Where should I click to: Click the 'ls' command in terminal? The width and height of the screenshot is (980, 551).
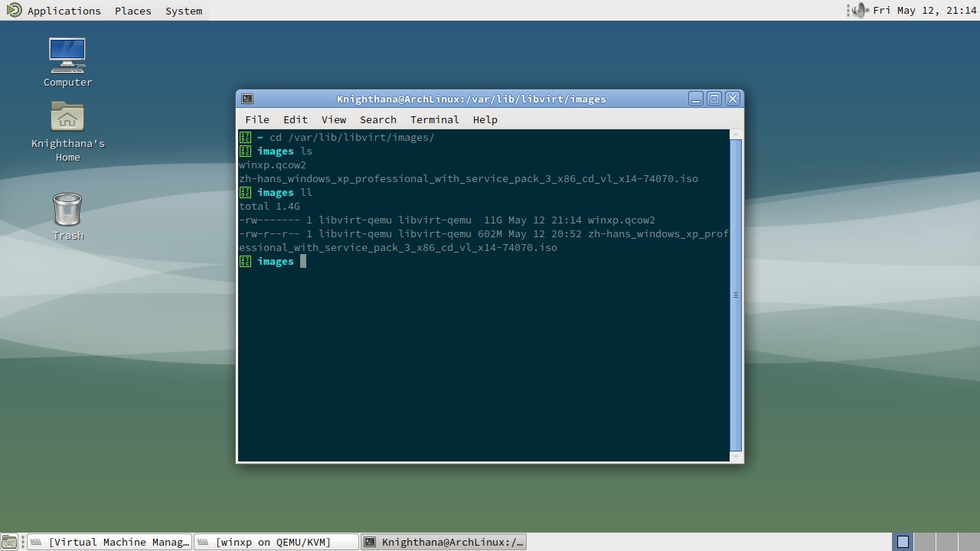(x=306, y=152)
